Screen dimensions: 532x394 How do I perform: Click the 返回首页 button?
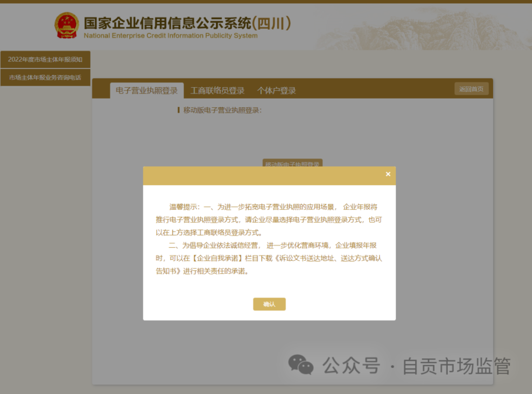(471, 89)
